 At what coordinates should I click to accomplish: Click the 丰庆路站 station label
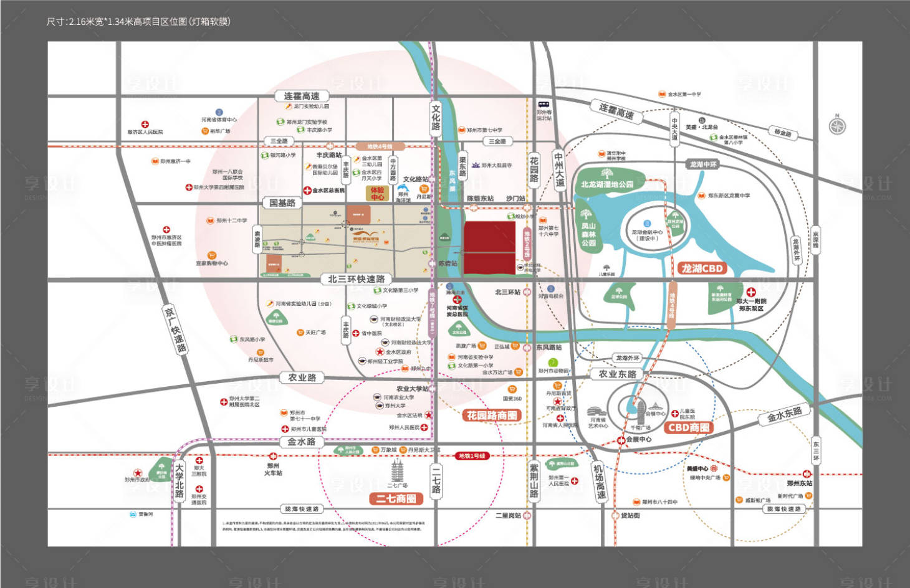point(329,155)
